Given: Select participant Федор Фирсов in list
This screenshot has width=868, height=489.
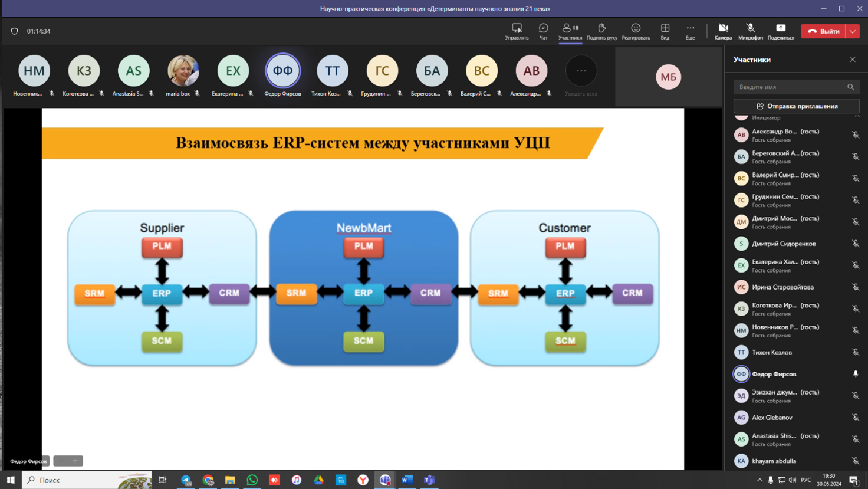Looking at the screenshot, I should click(796, 374).
